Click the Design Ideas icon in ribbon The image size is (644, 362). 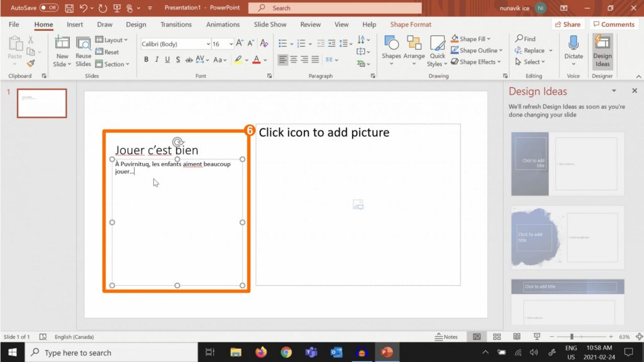pyautogui.click(x=602, y=50)
